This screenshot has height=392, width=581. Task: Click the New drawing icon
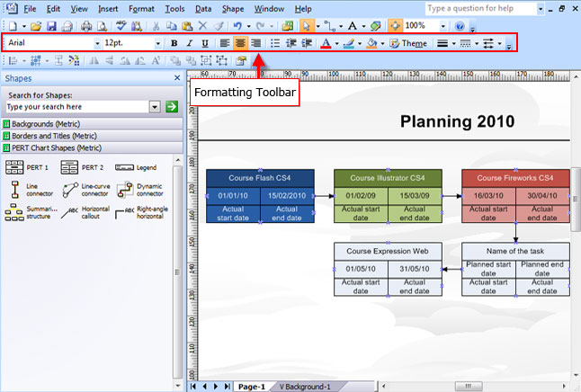coord(13,26)
